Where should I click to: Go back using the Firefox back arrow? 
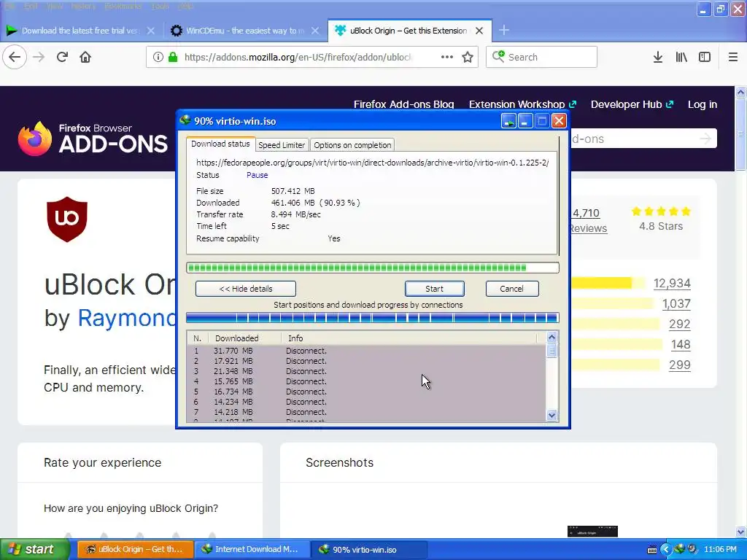click(x=15, y=57)
